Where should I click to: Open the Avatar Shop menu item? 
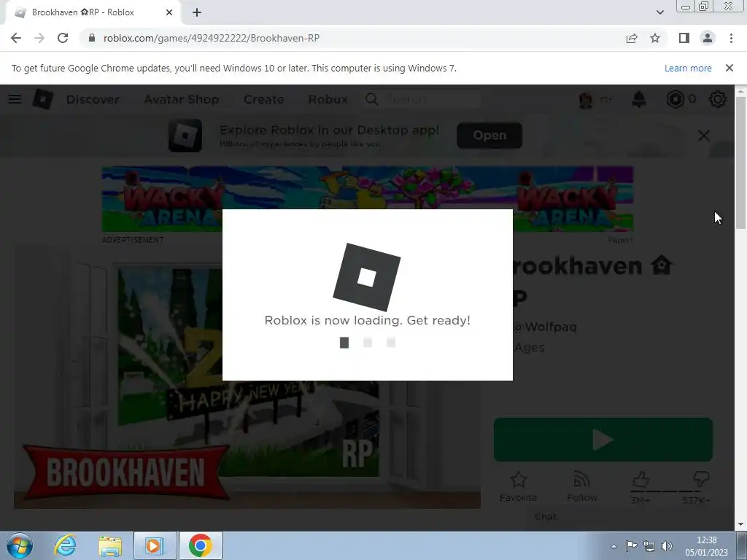pos(182,99)
